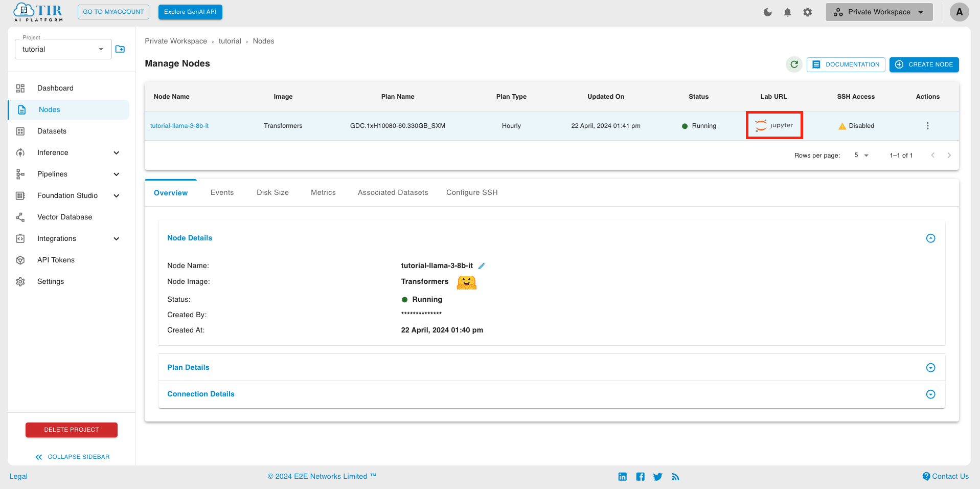Screen dimensions: 980x489
Task: Open the RSS feed footer icon
Action: point(675,477)
